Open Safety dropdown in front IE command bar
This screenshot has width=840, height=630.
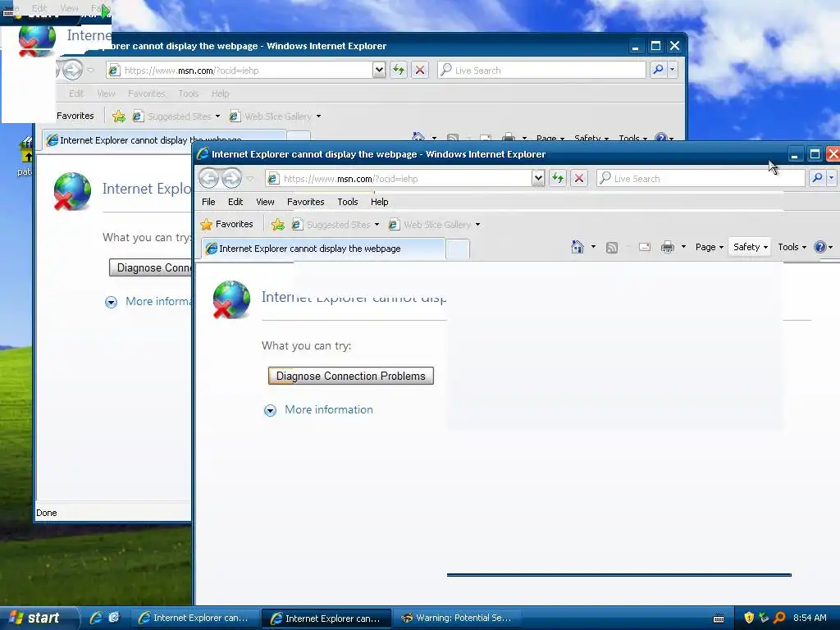[x=750, y=247]
